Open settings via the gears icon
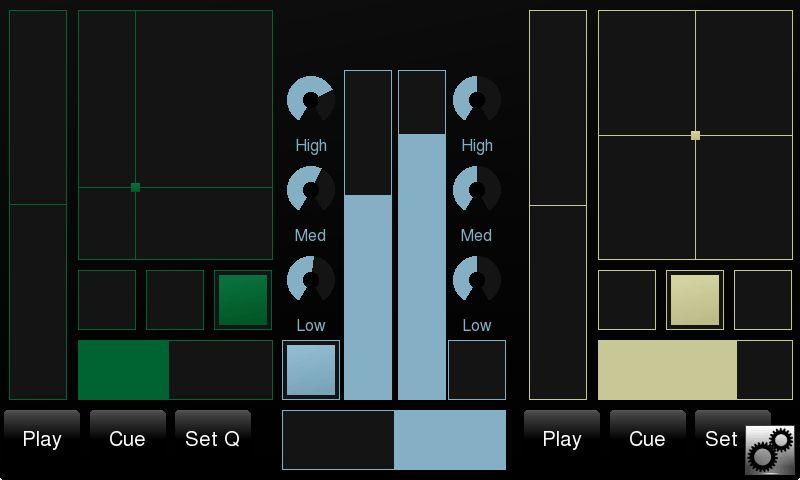Image resolution: width=800 pixels, height=480 pixels. tap(770, 450)
